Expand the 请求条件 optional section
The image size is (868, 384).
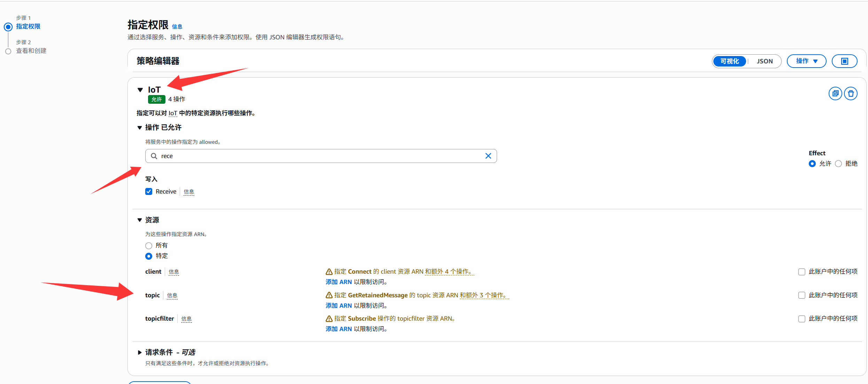point(140,352)
